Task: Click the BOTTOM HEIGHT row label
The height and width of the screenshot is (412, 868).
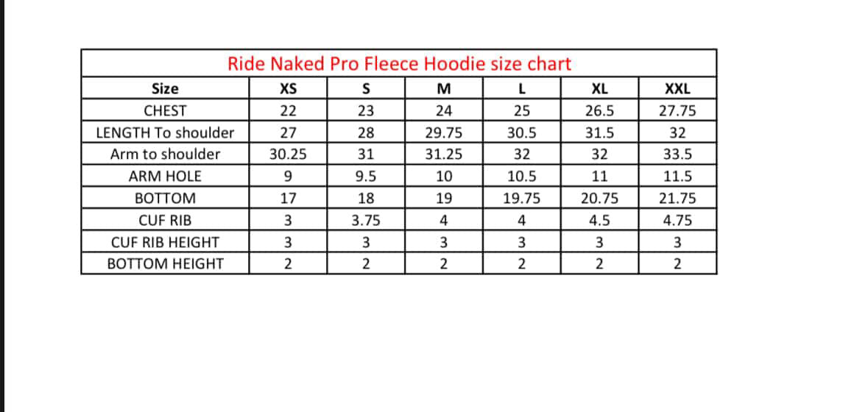Action: click(x=165, y=263)
